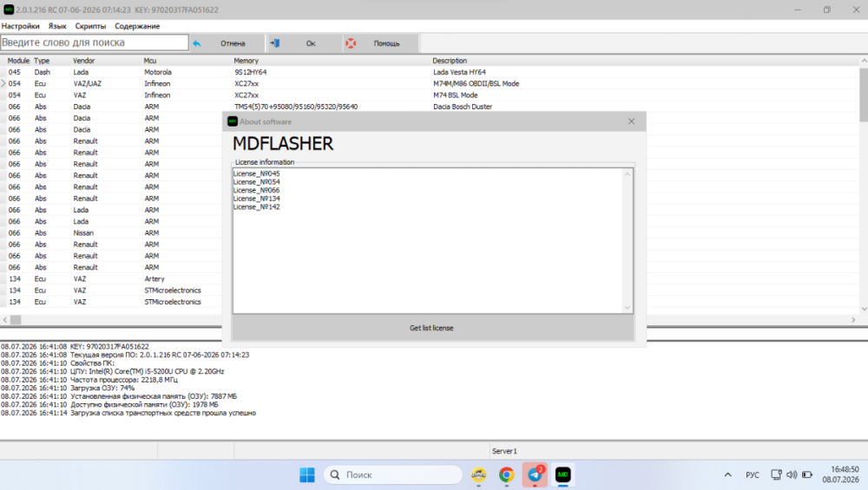Select the Dacia Bosch Duster row
The height and width of the screenshot is (490, 868).
[x=431, y=107]
